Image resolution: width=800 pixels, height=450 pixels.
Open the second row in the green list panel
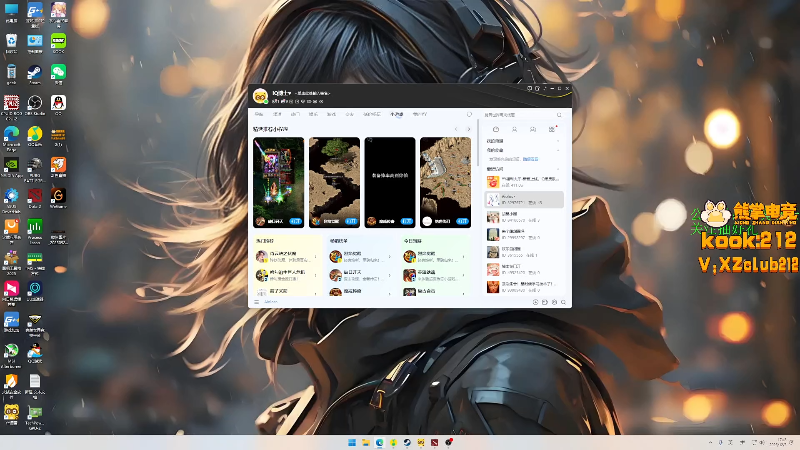(x=435, y=276)
